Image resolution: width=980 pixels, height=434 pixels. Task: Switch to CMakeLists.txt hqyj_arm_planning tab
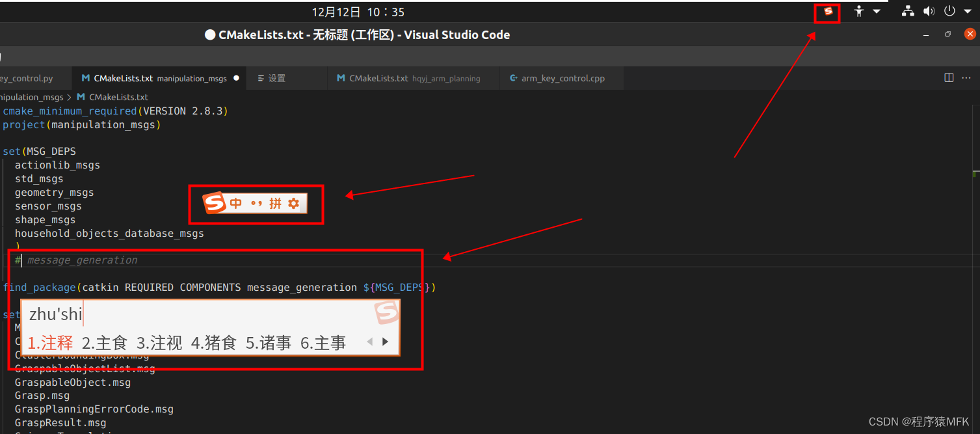[414, 78]
